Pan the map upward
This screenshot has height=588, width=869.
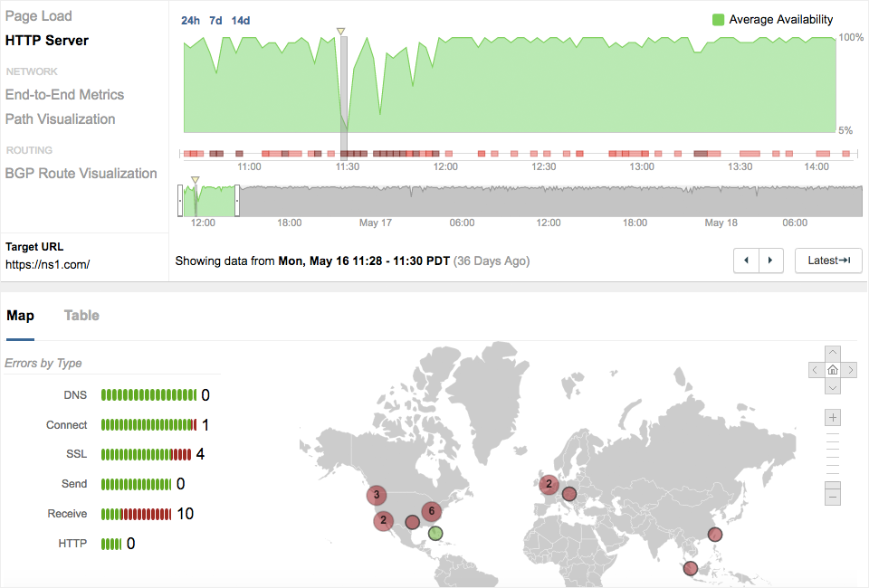click(x=833, y=354)
